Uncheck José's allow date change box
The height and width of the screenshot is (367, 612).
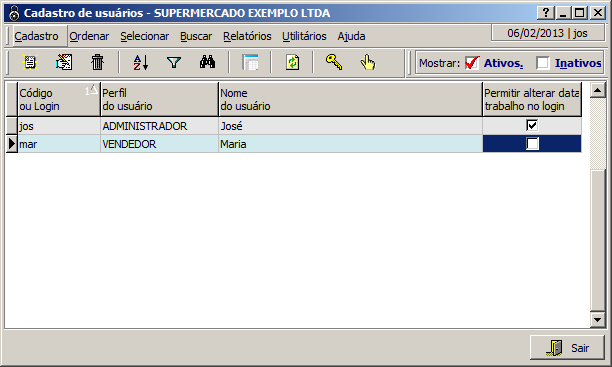tap(532, 125)
